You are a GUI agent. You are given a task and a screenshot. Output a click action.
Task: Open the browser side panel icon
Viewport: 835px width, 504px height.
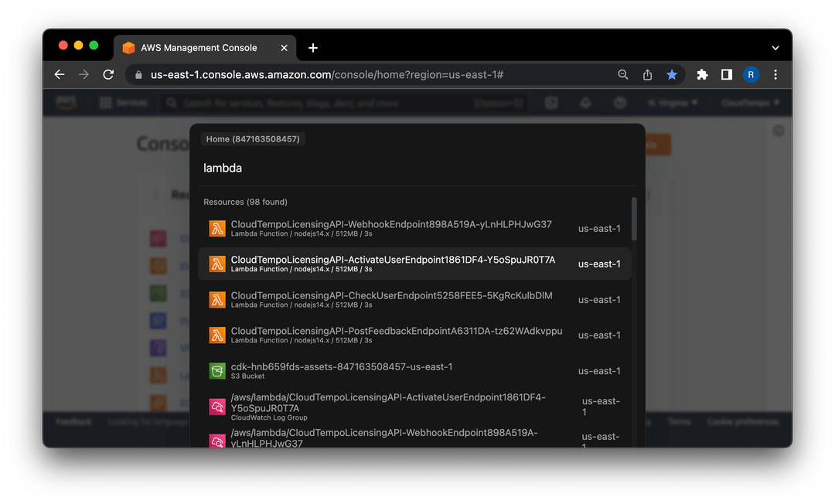(726, 74)
